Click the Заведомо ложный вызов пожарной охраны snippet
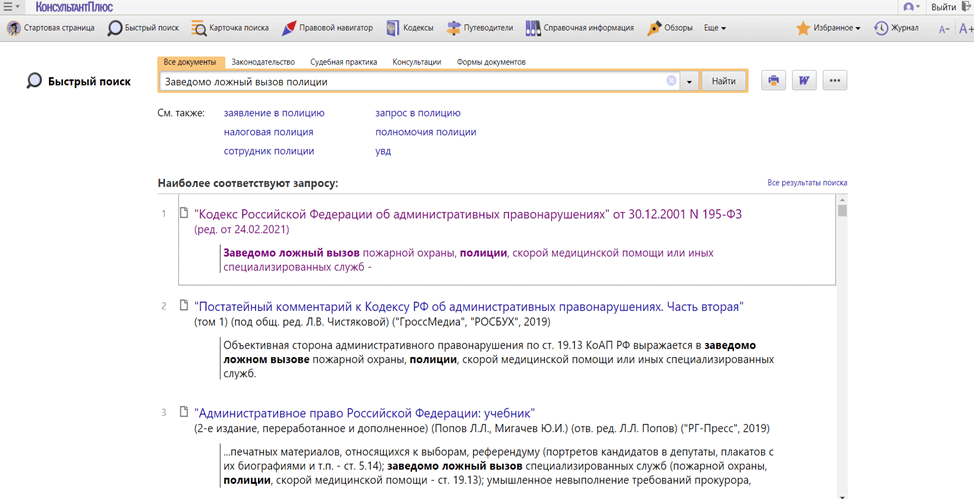Image resolution: width=974 pixels, height=499 pixels. [468, 260]
